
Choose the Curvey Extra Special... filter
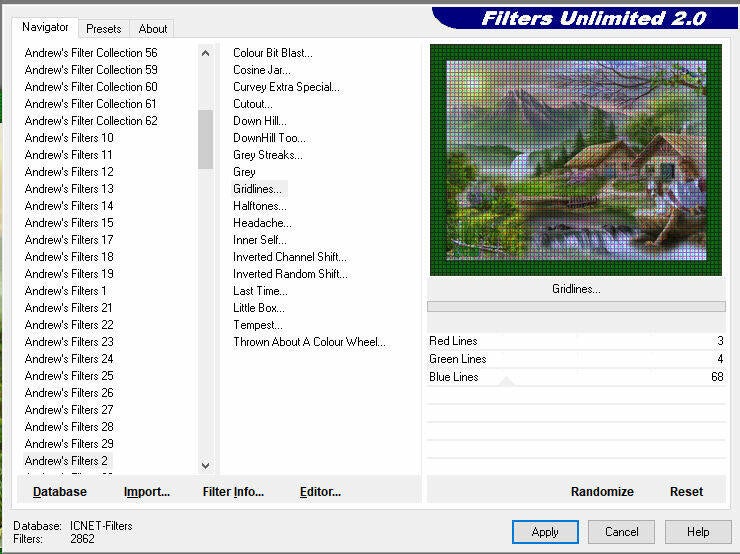pos(286,87)
